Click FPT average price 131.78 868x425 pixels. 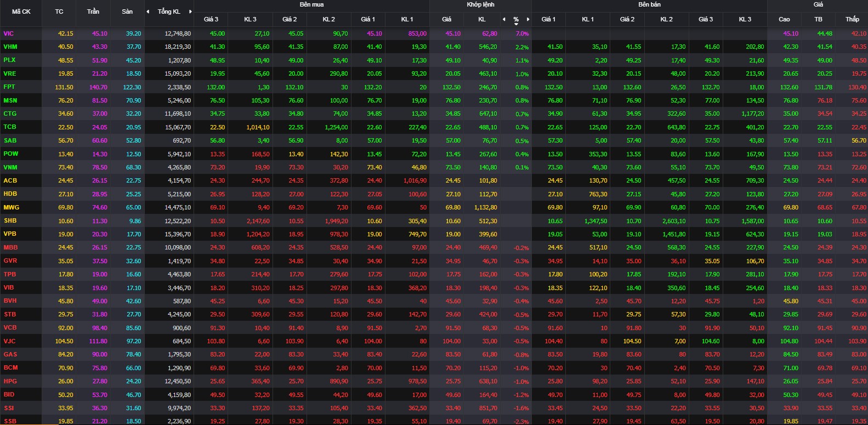(823, 87)
